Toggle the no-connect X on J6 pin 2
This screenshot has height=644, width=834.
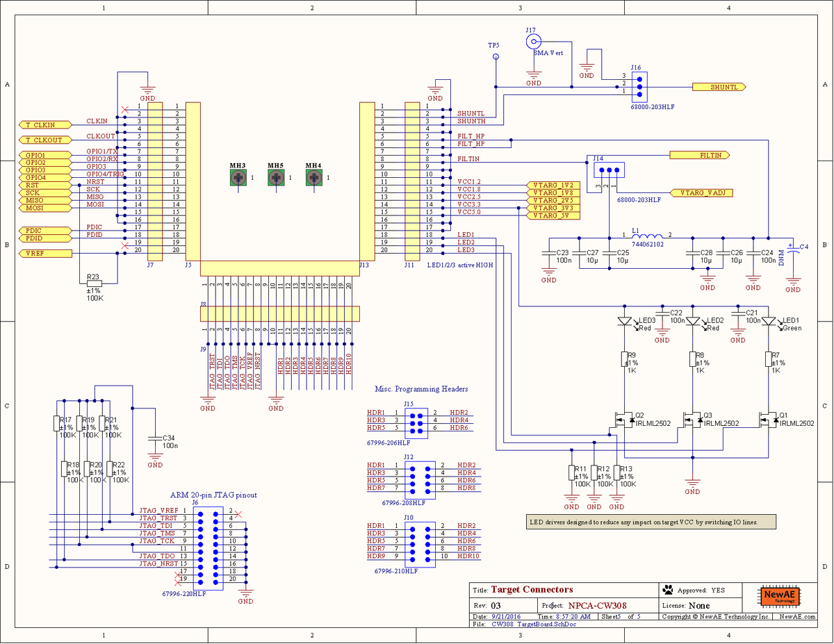pos(238,514)
